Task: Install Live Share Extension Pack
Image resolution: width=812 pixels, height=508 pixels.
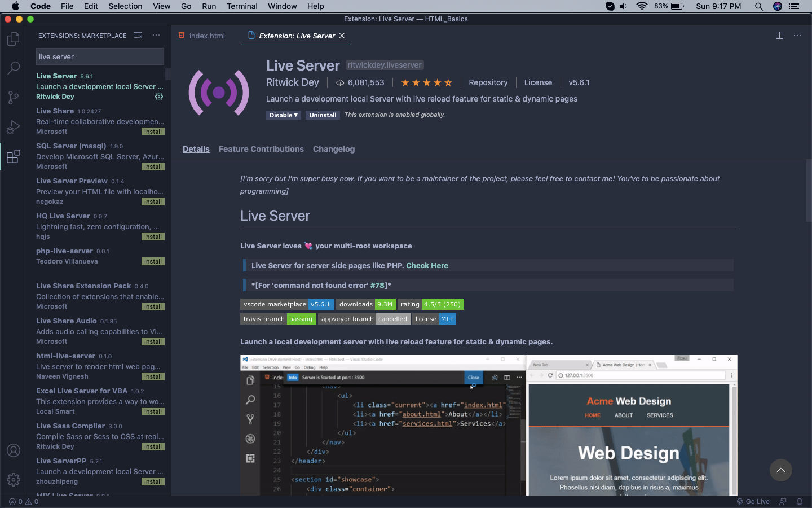Action: pyautogui.click(x=153, y=306)
